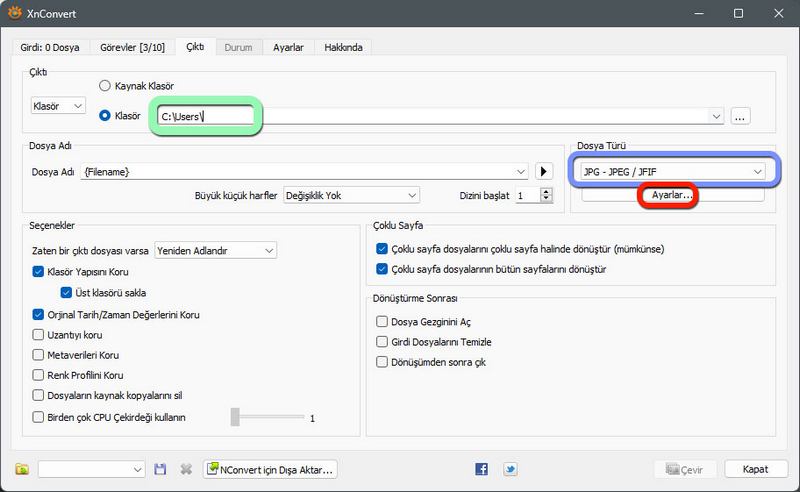Expand the Dosya Adı {Filename} dropdown
The height and width of the screenshot is (492, 800).
tap(520, 171)
